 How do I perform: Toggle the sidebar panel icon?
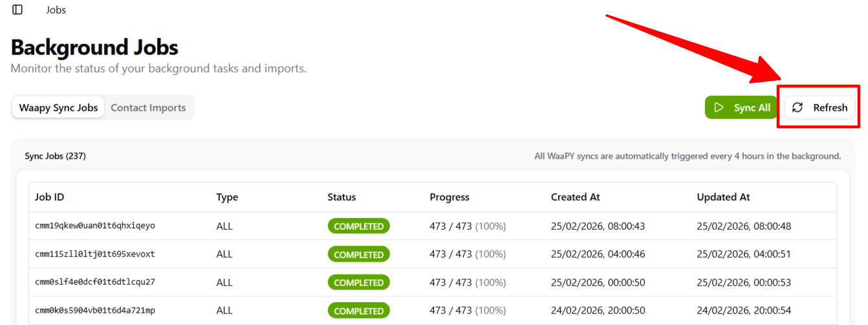tap(17, 10)
